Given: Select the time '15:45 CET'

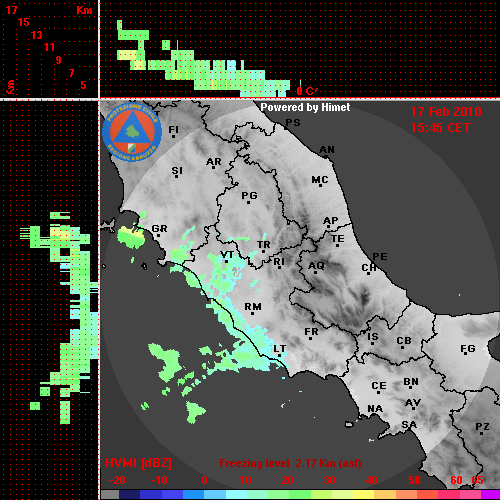Looking at the screenshot, I should (440, 128).
